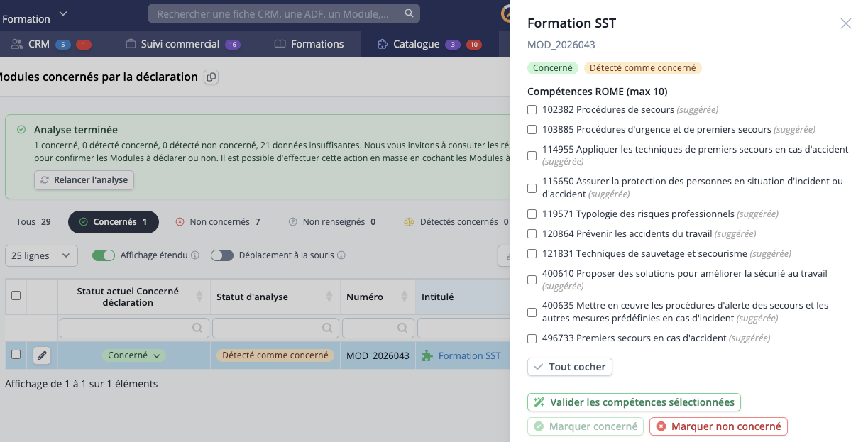Check 400610 Proposer des solutions sécurité au travail
The width and height of the screenshot is (868, 442).
(532, 280)
